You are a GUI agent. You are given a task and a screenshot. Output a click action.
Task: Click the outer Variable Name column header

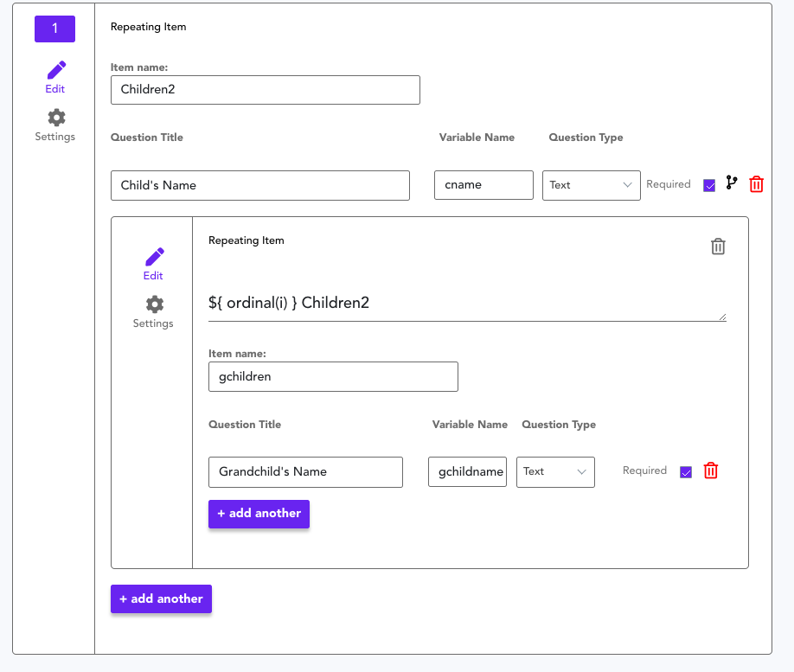(x=477, y=138)
